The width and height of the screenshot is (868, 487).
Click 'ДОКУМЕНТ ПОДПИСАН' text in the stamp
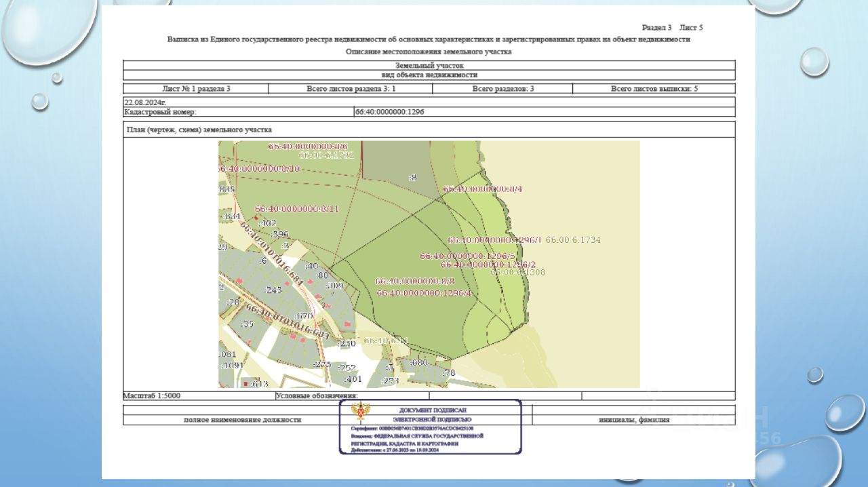click(433, 410)
